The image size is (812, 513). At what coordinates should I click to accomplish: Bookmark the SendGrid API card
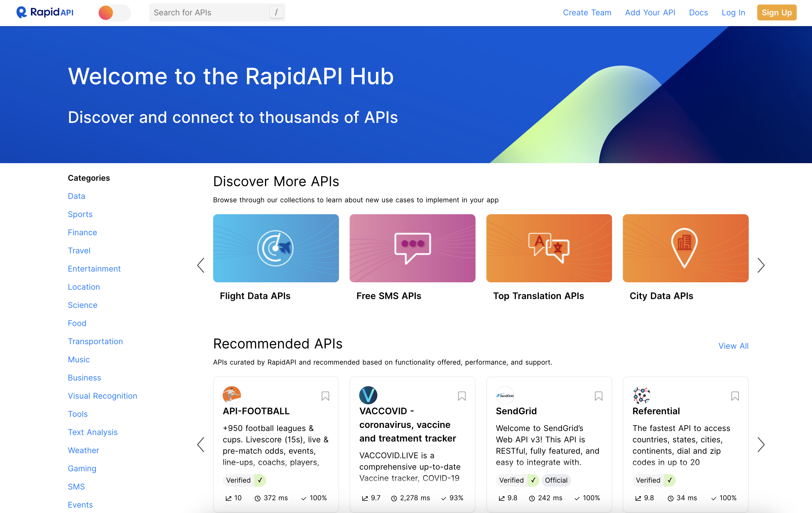coord(598,396)
